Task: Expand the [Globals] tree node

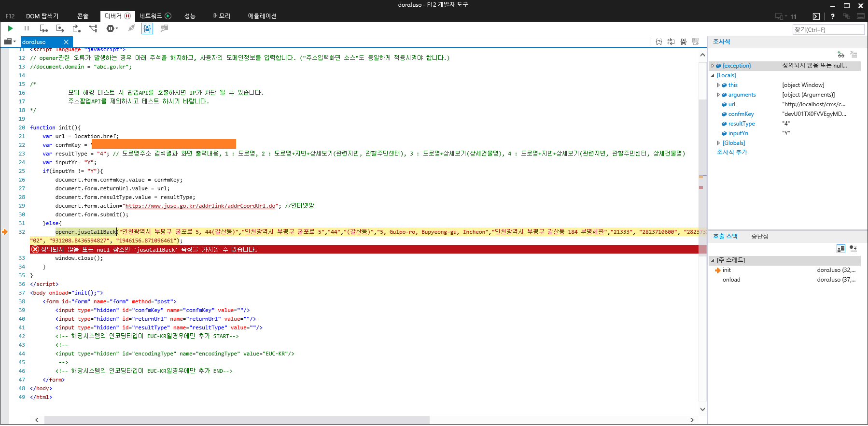Action: (718, 143)
